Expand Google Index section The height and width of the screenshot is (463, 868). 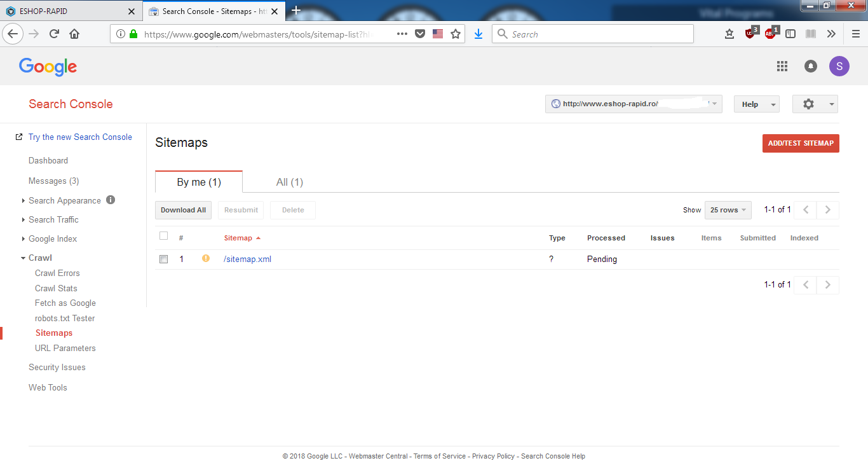tap(24, 238)
